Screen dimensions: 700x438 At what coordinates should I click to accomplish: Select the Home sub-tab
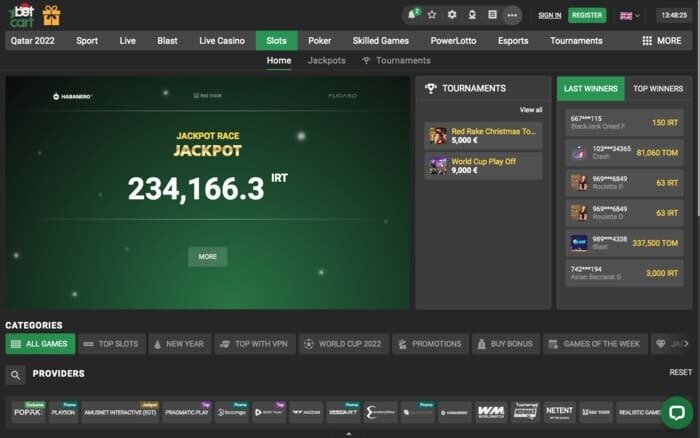pos(279,60)
